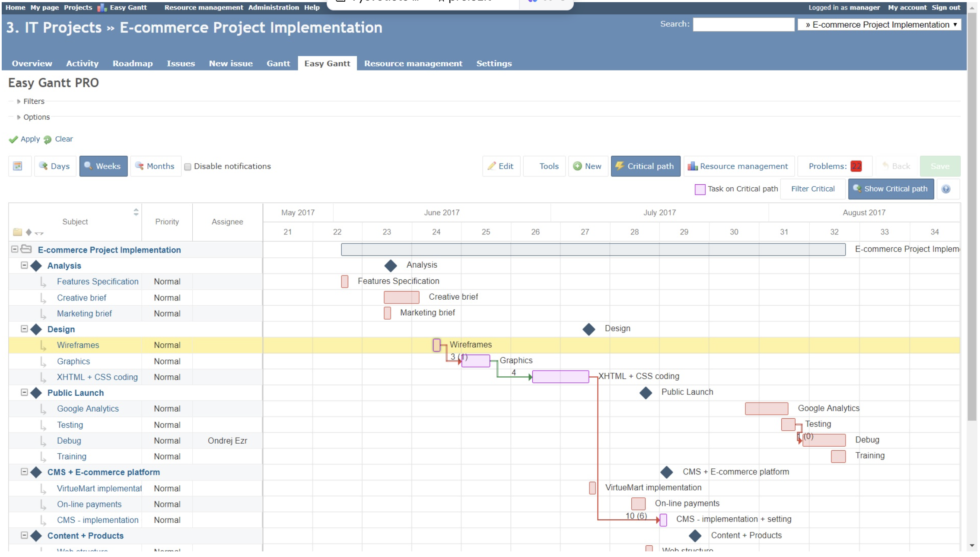Viewport: 980px width, 557px height.
Task: Toggle Disable notifications checkbox
Action: coord(188,167)
